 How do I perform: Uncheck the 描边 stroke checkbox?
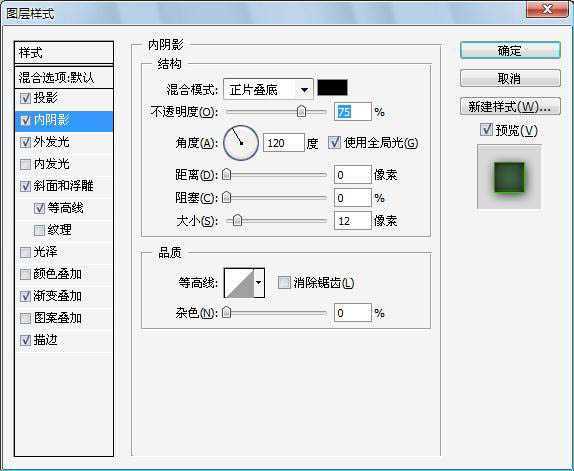[x=25, y=340]
